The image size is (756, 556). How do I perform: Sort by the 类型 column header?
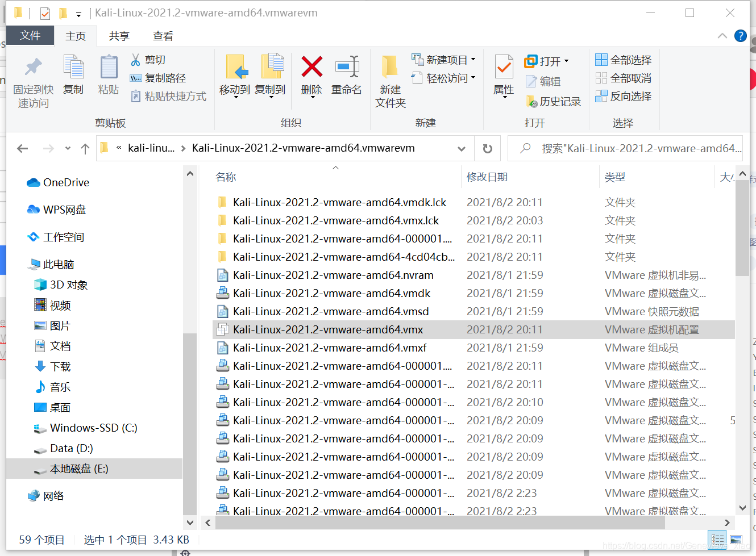pos(615,177)
